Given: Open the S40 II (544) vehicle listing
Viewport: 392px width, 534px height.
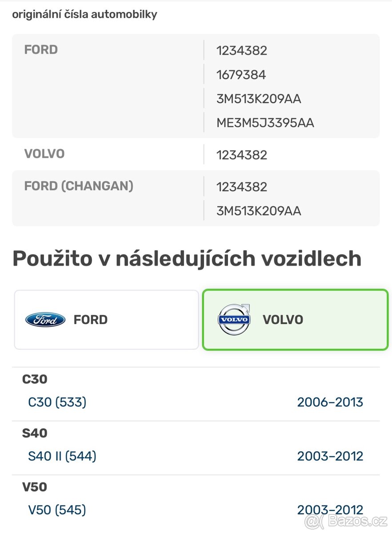Looking at the screenshot, I should pyautogui.click(x=63, y=456).
